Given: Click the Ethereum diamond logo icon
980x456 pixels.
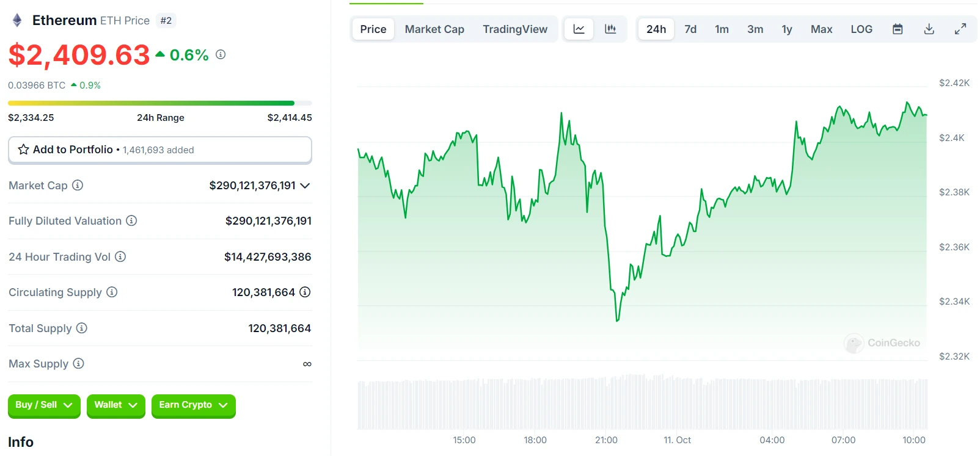Looking at the screenshot, I should click(17, 20).
